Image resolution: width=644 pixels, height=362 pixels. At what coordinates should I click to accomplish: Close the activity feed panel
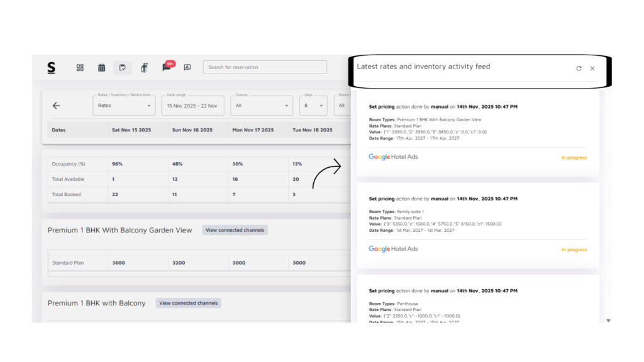tap(592, 68)
